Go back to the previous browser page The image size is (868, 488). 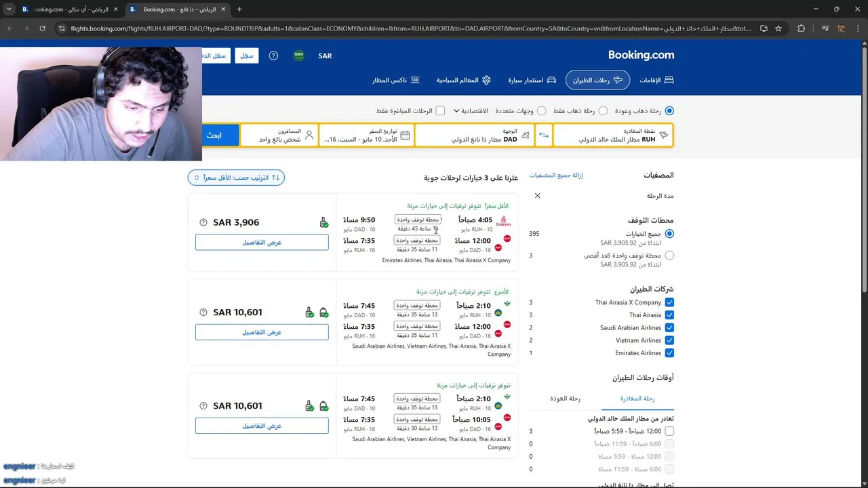pos(9,28)
